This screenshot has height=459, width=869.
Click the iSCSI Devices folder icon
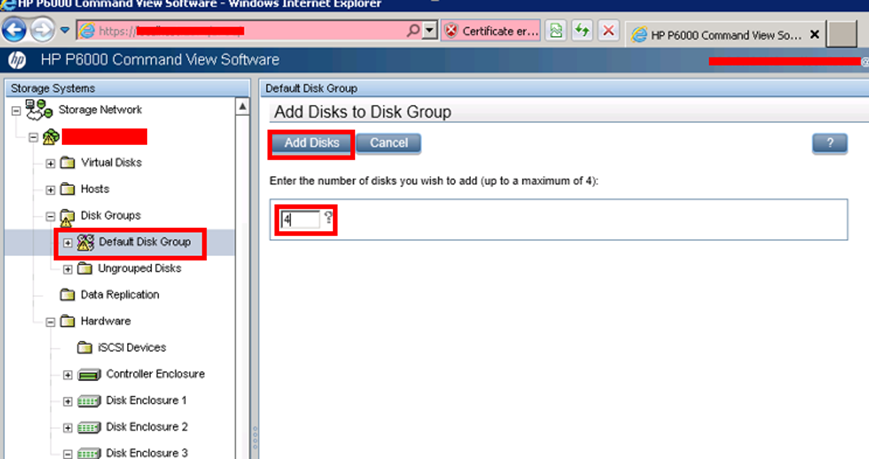coord(85,348)
